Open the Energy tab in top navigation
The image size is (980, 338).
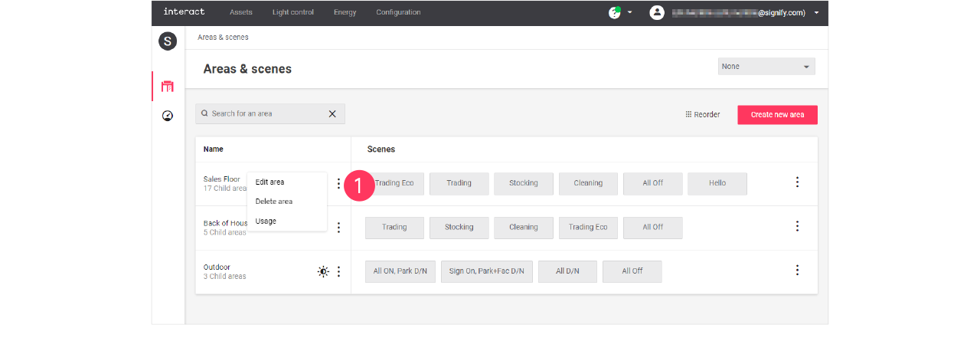(345, 12)
